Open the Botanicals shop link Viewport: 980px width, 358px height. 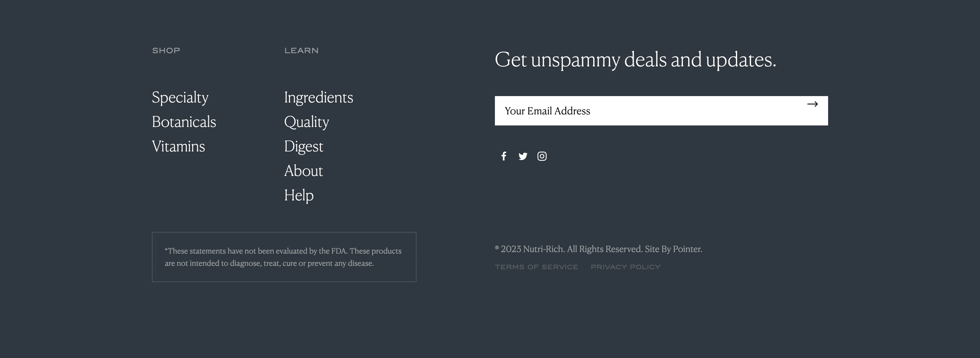(x=184, y=122)
